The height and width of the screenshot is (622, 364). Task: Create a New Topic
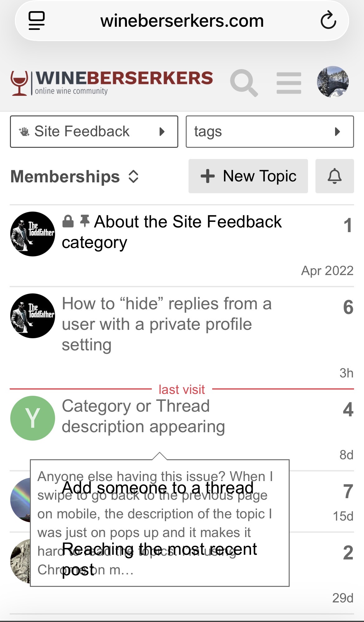pos(248,176)
